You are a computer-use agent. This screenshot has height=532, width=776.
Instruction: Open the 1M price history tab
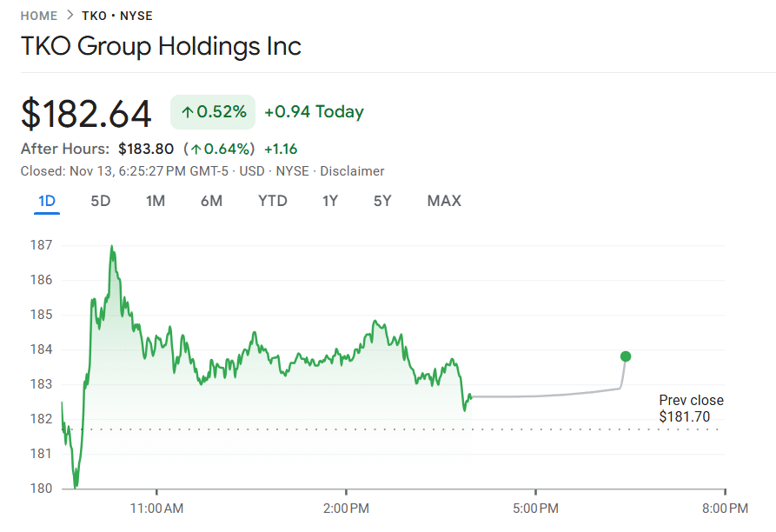(155, 201)
